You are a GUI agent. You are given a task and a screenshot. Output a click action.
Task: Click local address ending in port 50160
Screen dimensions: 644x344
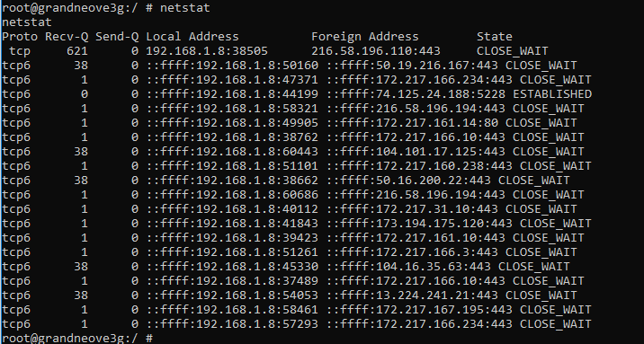[x=232, y=66]
